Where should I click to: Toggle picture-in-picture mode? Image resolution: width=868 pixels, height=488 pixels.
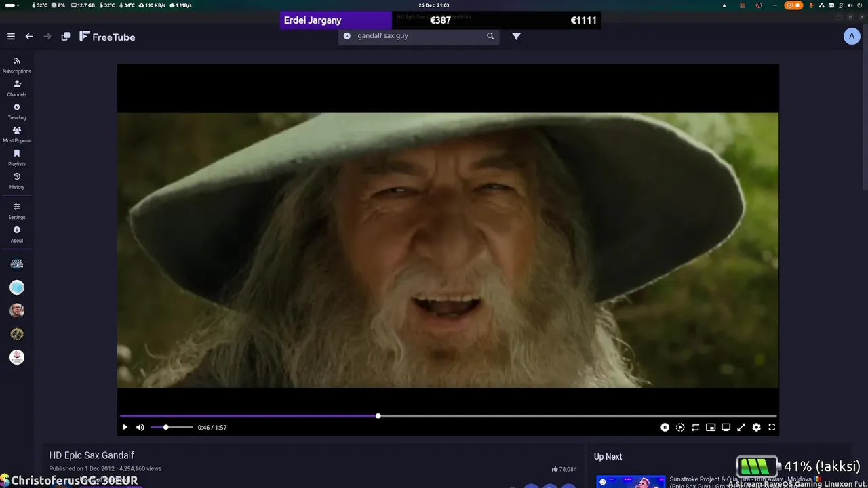coord(711,427)
